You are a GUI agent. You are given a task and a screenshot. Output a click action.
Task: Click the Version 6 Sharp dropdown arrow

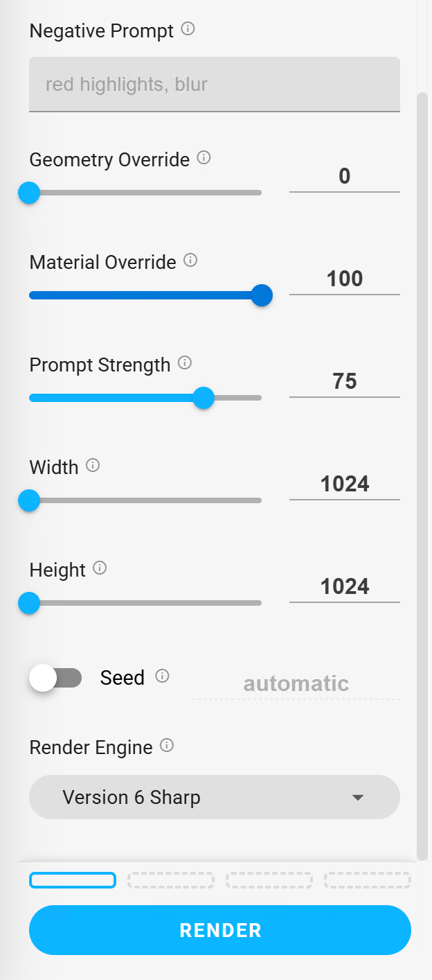pos(358,798)
